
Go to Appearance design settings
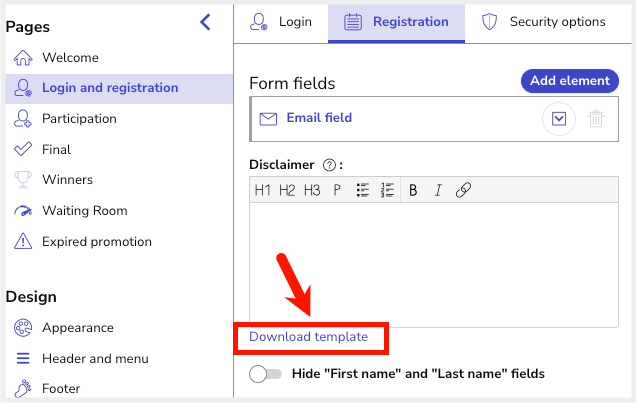coord(77,327)
